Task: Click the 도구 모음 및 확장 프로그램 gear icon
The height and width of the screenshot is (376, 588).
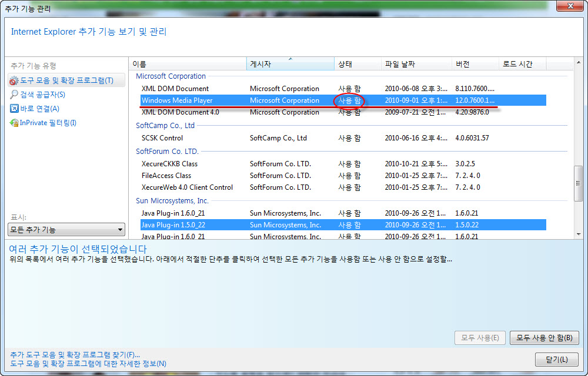Action: [14, 80]
